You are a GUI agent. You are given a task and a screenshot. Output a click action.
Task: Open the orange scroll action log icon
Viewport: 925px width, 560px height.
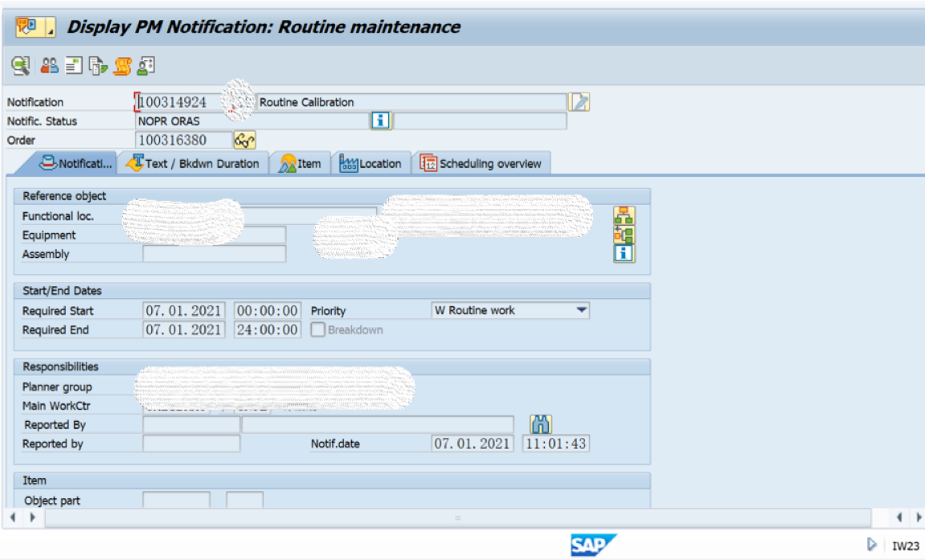(122, 65)
